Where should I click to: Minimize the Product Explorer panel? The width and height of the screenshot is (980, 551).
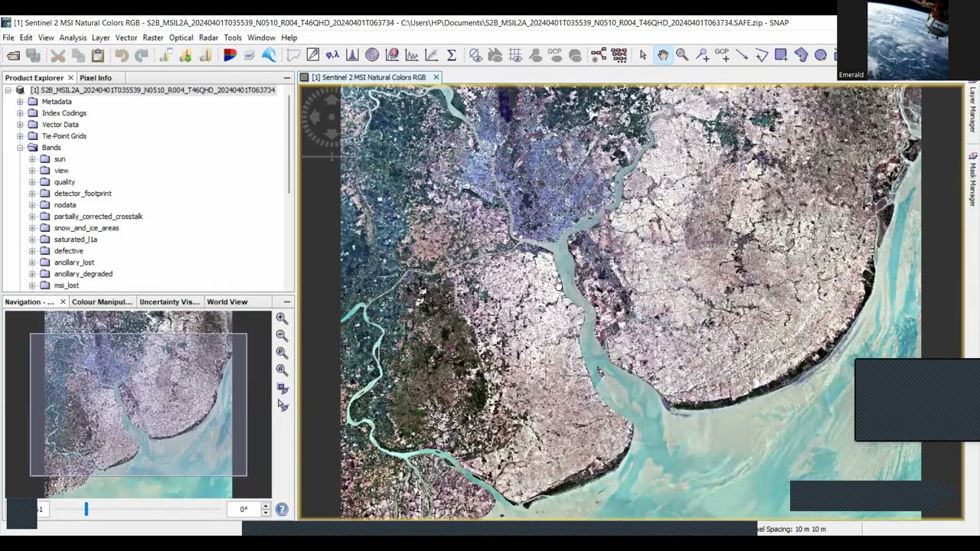(287, 77)
